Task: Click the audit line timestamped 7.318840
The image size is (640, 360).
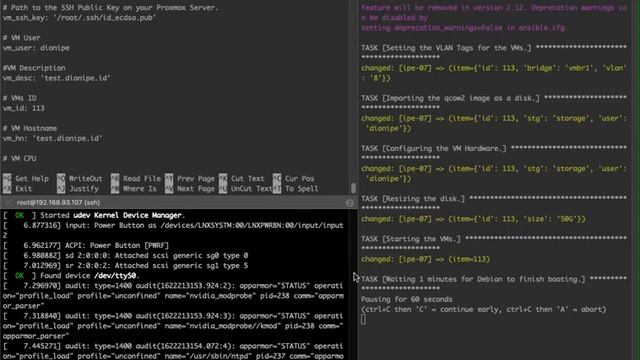Action: click(x=173, y=326)
